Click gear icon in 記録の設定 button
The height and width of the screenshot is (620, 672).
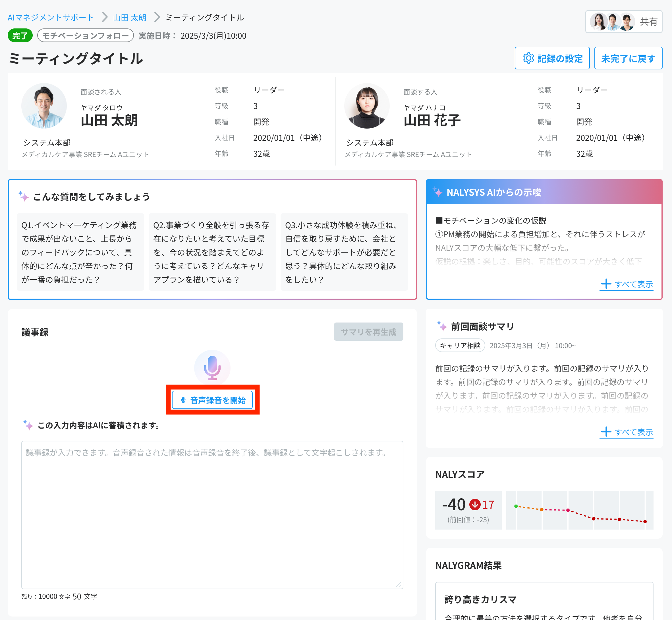click(528, 58)
